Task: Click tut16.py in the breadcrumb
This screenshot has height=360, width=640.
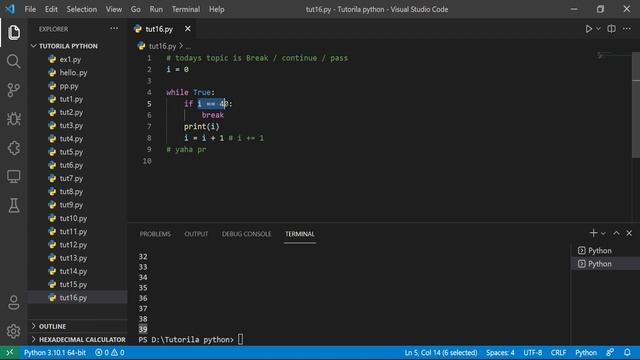Action: tap(162, 46)
